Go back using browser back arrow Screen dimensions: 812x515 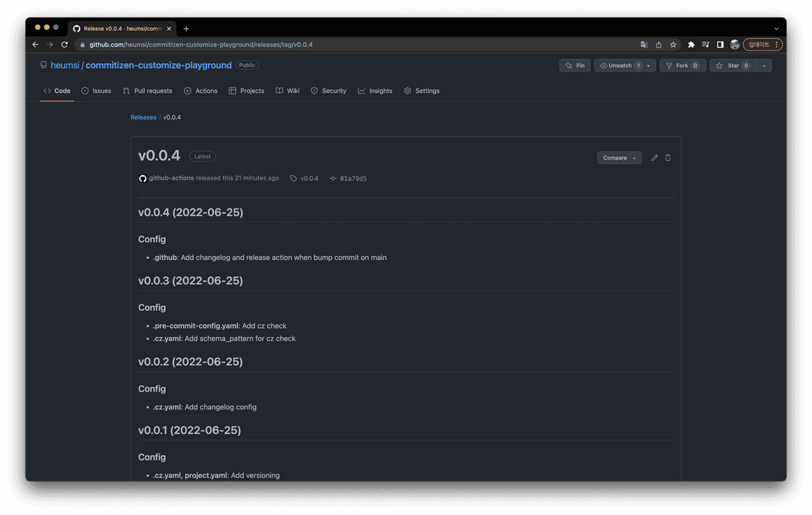pyautogui.click(x=35, y=45)
